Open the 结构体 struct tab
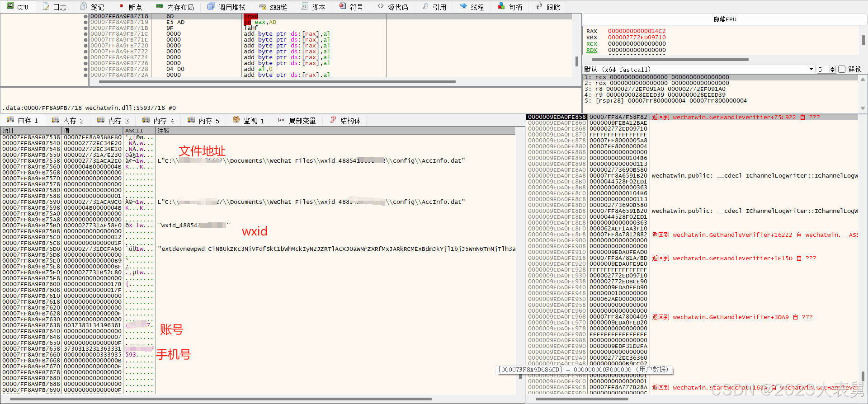This screenshot has height=404, width=868. (345, 120)
